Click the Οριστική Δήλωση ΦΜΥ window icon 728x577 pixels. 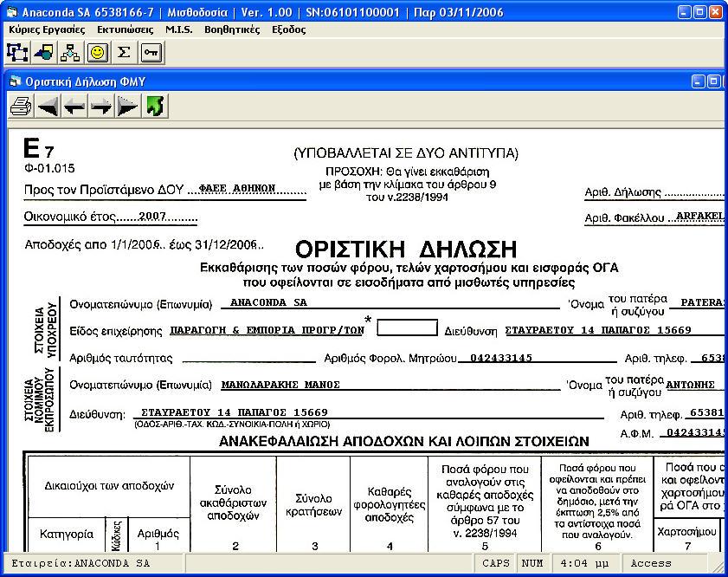pyautogui.click(x=16, y=81)
